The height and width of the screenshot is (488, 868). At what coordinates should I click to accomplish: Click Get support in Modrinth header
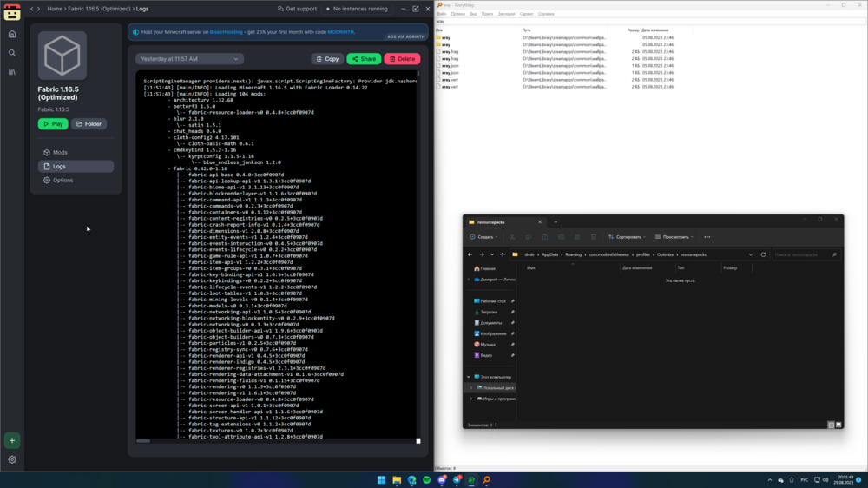(297, 9)
